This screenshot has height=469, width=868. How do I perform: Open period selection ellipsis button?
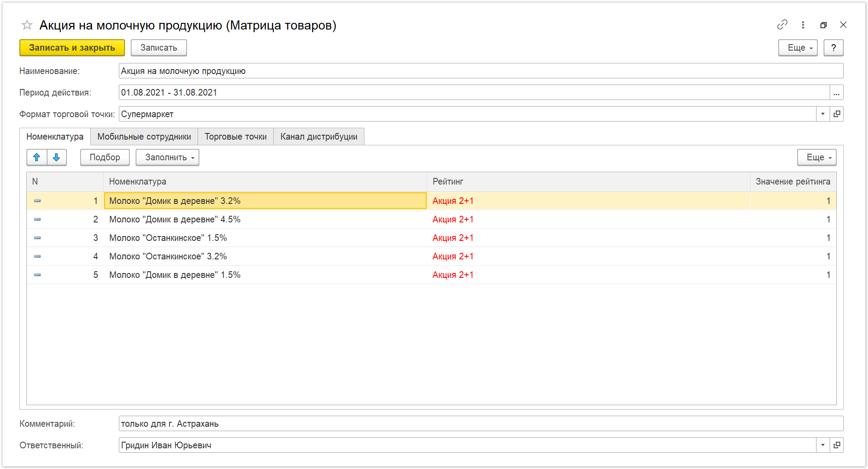(x=836, y=92)
